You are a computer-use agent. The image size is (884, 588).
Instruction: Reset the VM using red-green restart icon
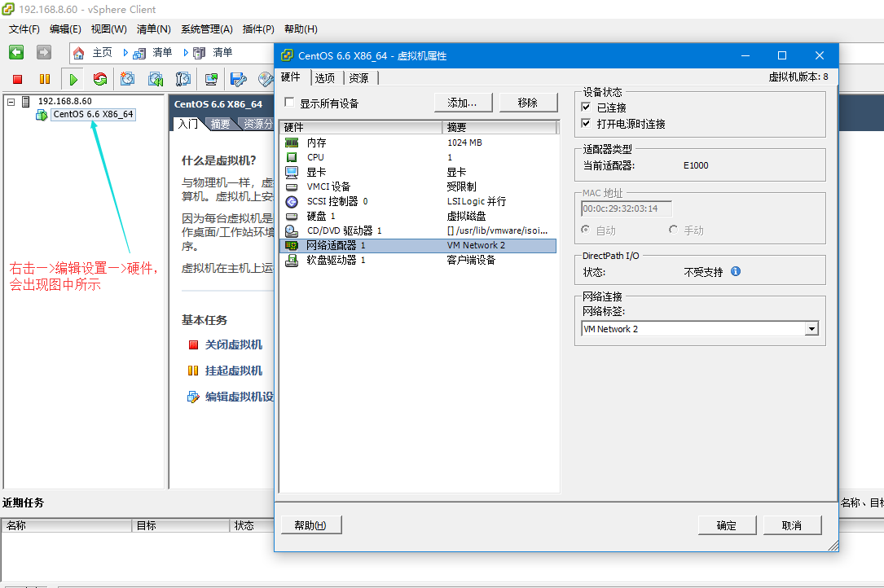(x=100, y=80)
